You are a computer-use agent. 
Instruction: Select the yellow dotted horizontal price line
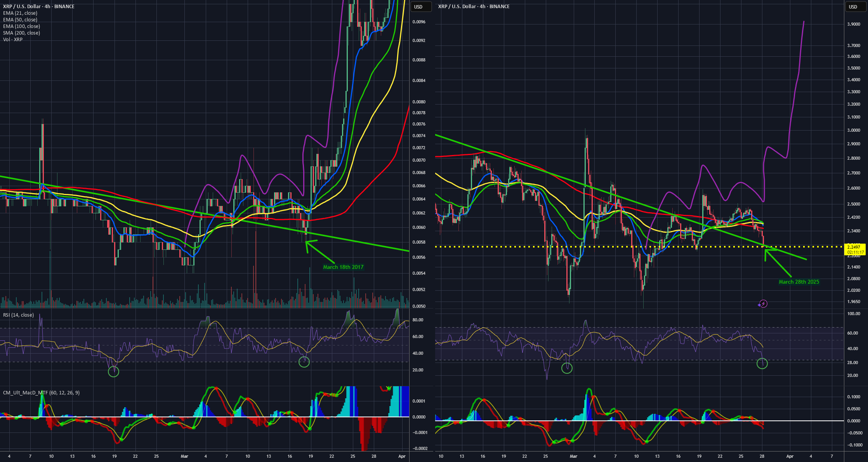coord(641,247)
